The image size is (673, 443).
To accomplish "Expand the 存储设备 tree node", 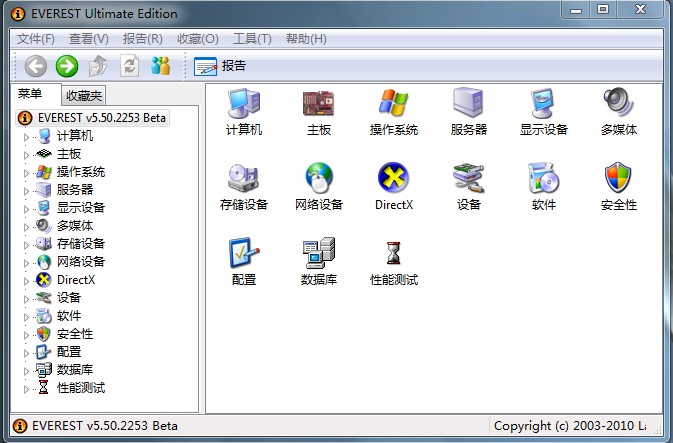I will [x=26, y=245].
